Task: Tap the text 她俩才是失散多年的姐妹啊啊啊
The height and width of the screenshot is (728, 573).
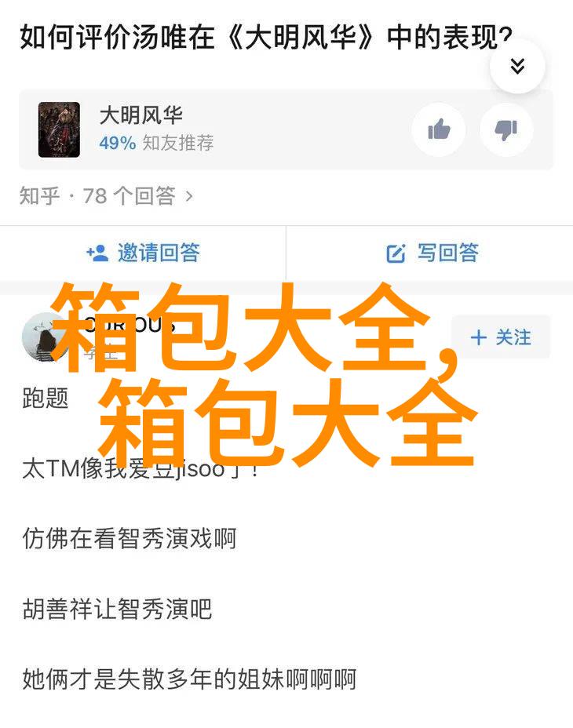Action: click(x=189, y=679)
